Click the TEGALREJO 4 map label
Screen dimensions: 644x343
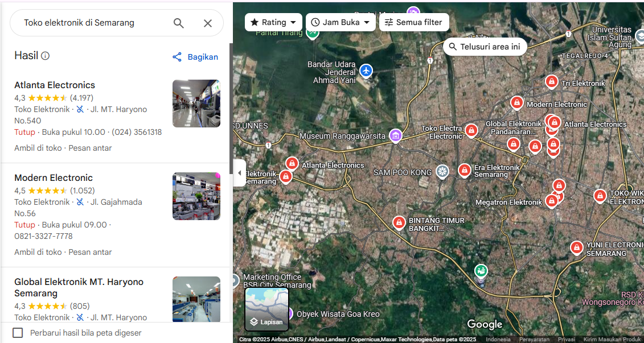pyautogui.click(x=585, y=56)
